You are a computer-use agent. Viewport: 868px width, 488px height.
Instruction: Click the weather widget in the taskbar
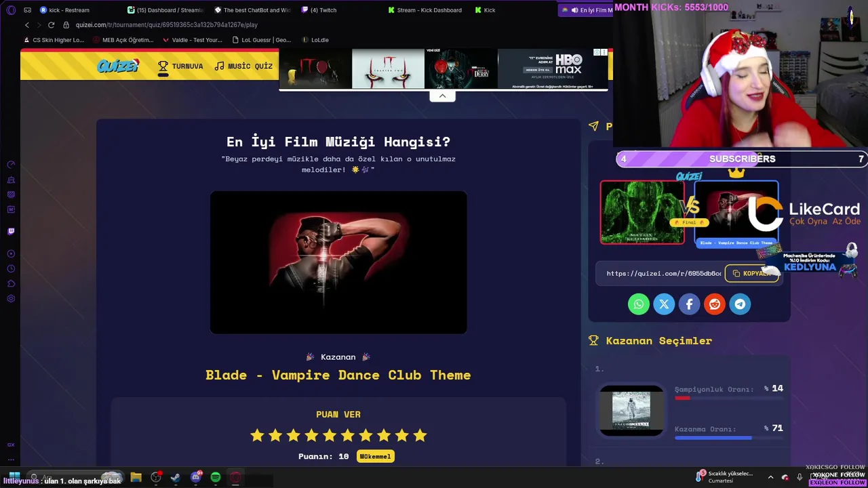[x=726, y=477]
